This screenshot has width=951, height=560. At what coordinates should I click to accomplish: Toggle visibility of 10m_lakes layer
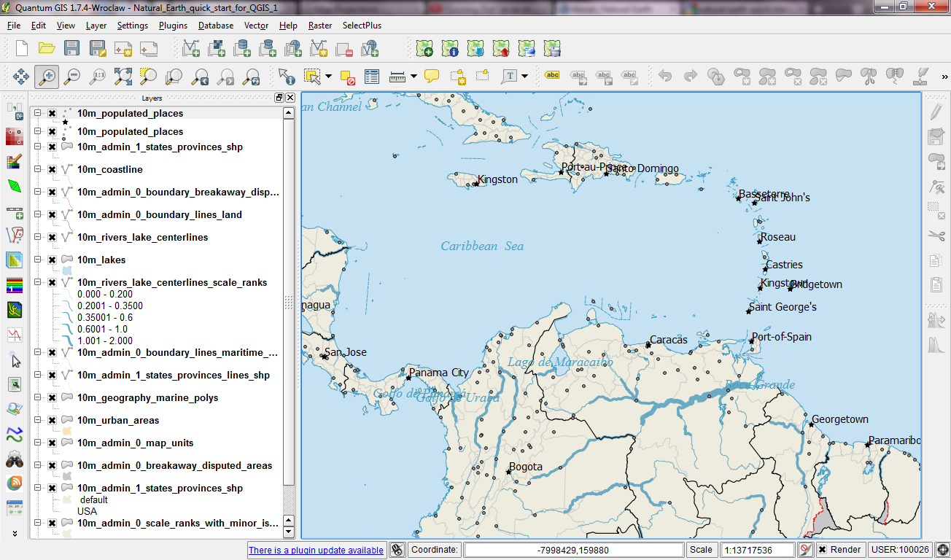pyautogui.click(x=50, y=260)
